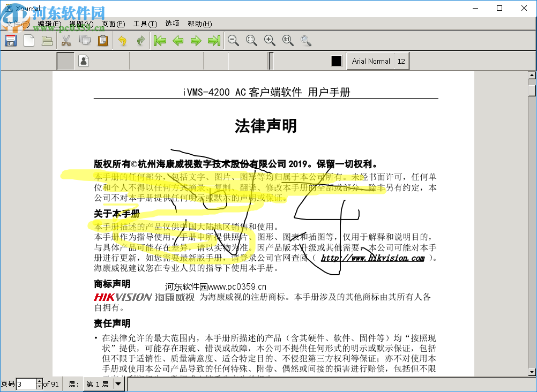This screenshot has height=392, width=537.
Task: Set zoom to 1:1 actual size
Action: point(287,40)
